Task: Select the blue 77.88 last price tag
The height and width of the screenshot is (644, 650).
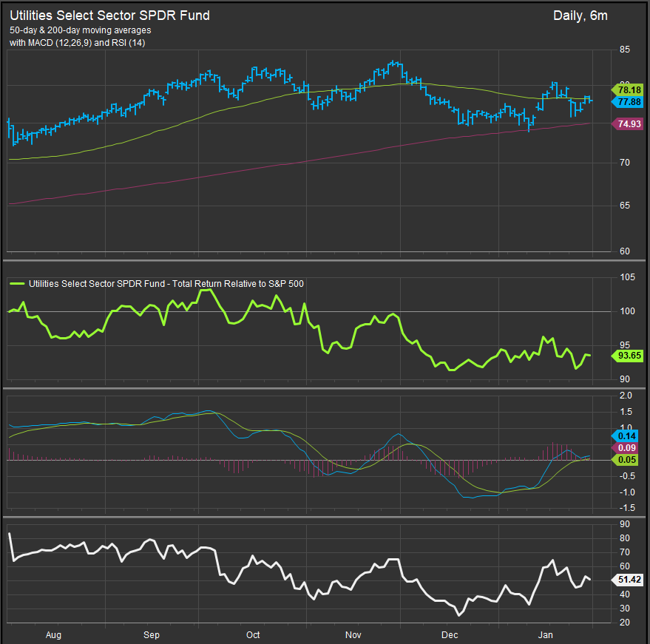Action: pyautogui.click(x=628, y=102)
